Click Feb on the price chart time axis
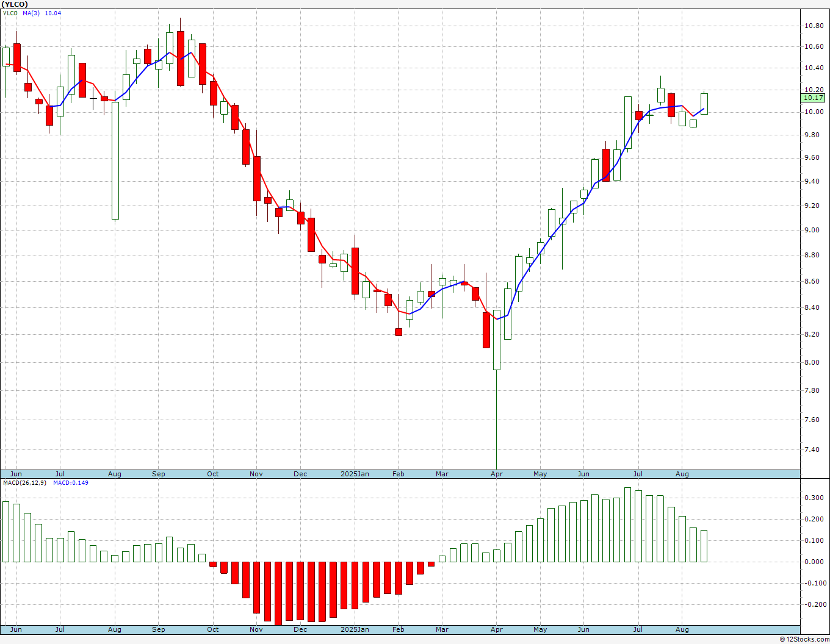Image resolution: width=830 pixels, height=644 pixels. pyautogui.click(x=399, y=474)
